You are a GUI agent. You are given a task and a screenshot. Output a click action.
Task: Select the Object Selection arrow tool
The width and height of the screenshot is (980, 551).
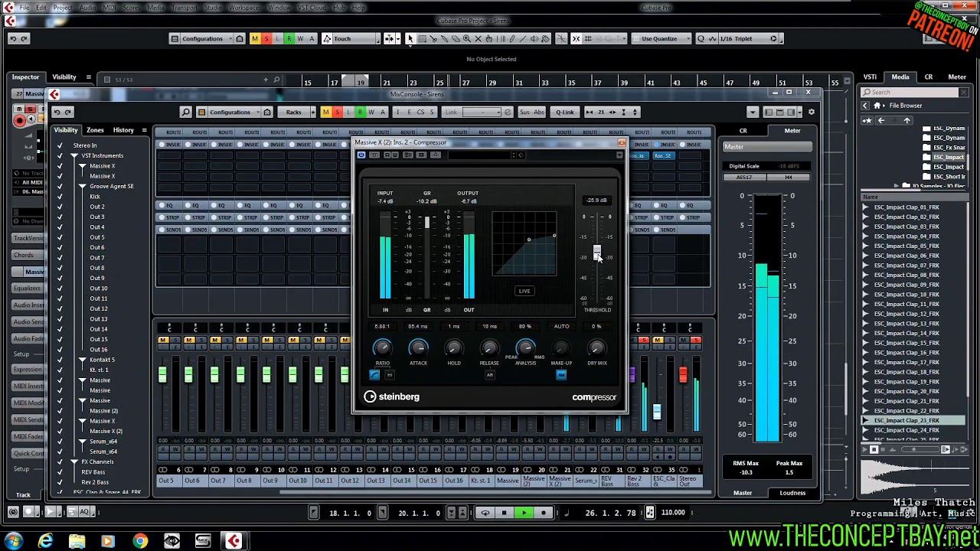click(410, 39)
